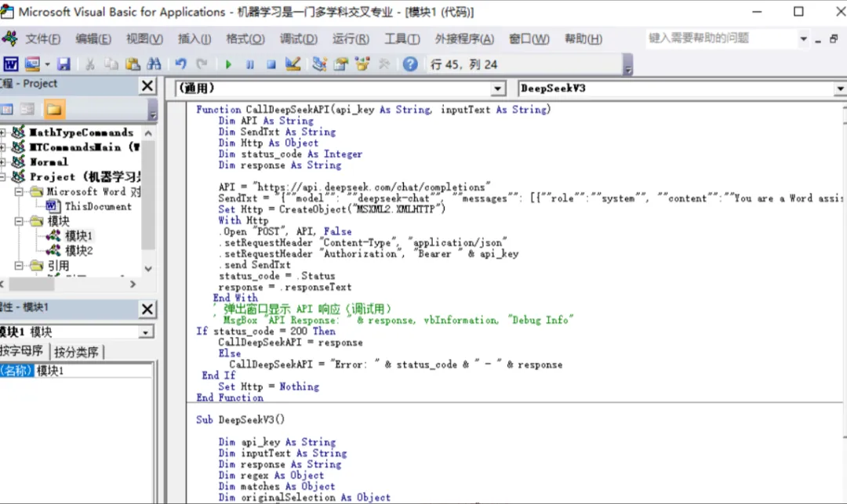Click the Copy toolbar icon
The width and height of the screenshot is (847, 504).
click(111, 64)
